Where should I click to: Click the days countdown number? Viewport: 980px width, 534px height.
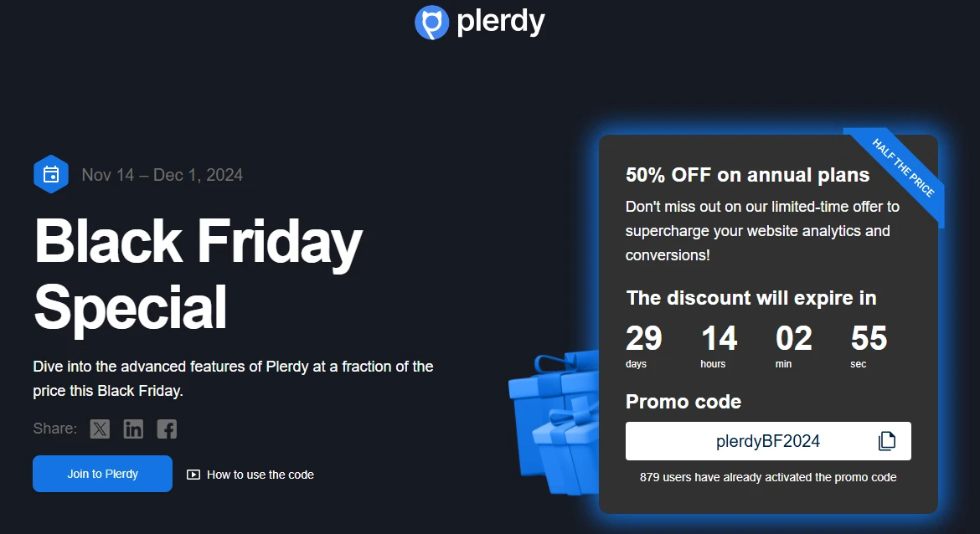click(643, 339)
